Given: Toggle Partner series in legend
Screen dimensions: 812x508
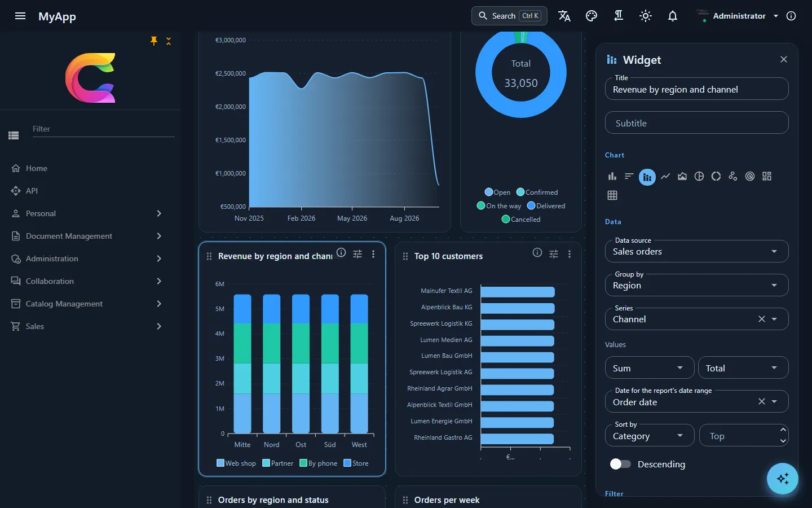Looking at the screenshot, I should (278, 463).
